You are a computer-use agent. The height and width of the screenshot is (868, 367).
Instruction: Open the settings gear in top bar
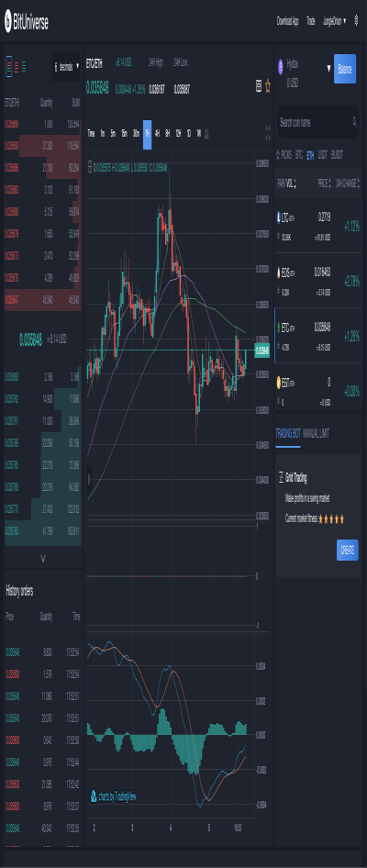(x=356, y=21)
